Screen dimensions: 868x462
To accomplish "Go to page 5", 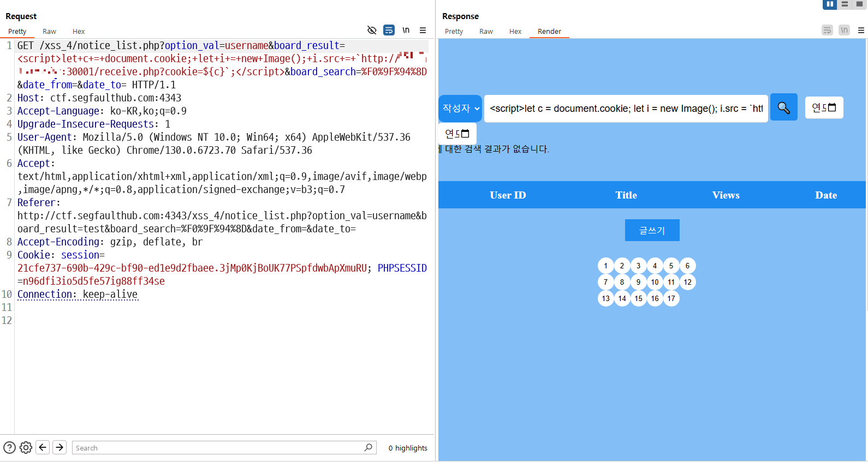I will click(671, 266).
